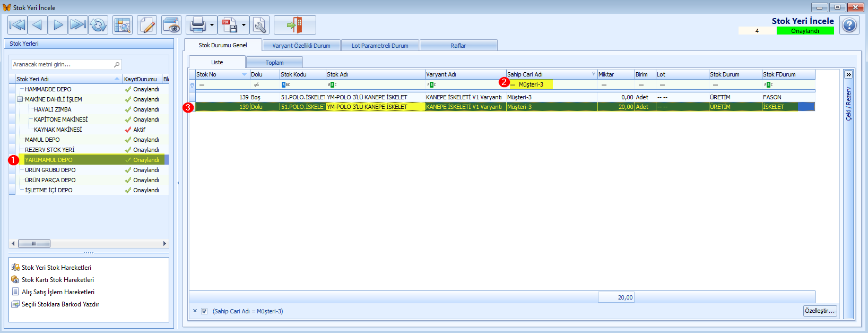Click the exit door icon
868x333 pixels.
click(295, 25)
